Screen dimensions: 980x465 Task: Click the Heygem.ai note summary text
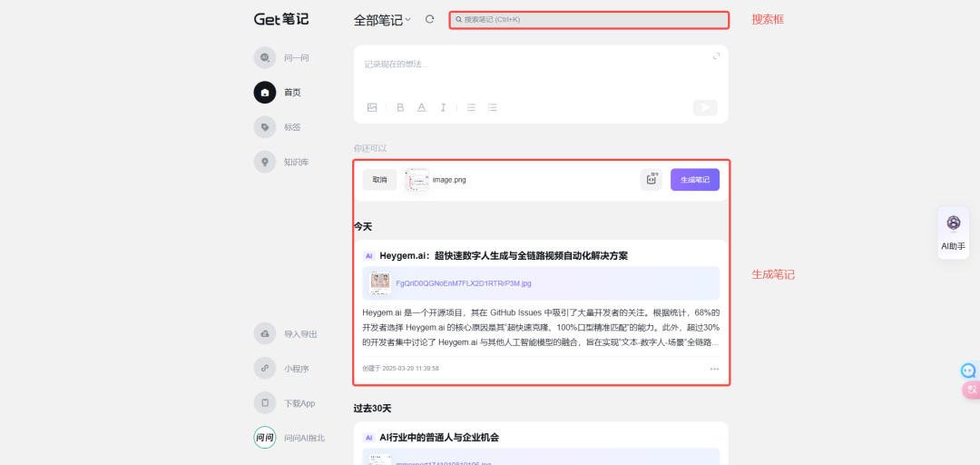pos(541,327)
